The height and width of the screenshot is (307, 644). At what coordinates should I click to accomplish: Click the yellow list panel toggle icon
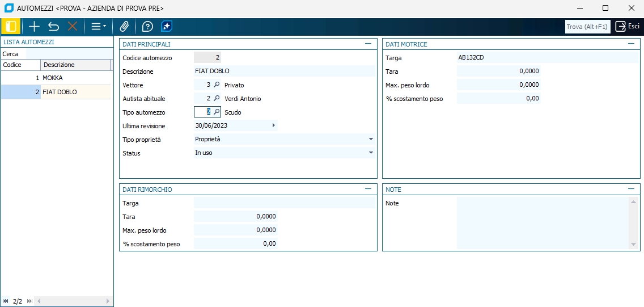pos(11,27)
